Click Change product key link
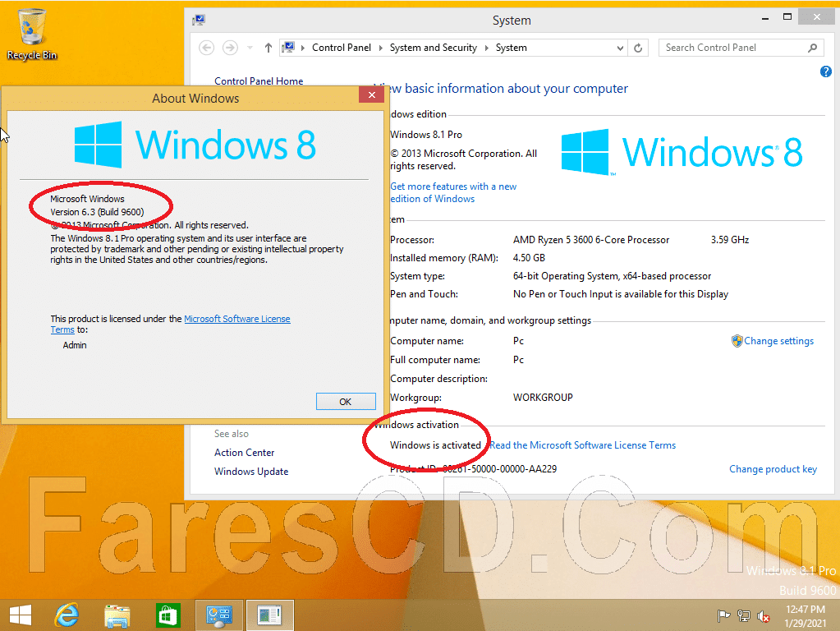The width and height of the screenshot is (840, 631). click(773, 469)
